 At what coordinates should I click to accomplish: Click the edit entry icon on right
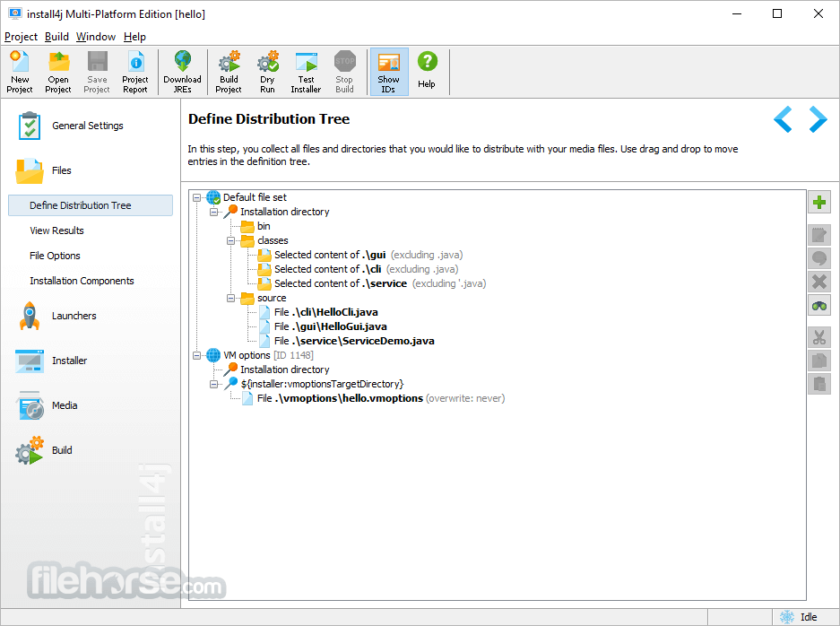tap(819, 235)
